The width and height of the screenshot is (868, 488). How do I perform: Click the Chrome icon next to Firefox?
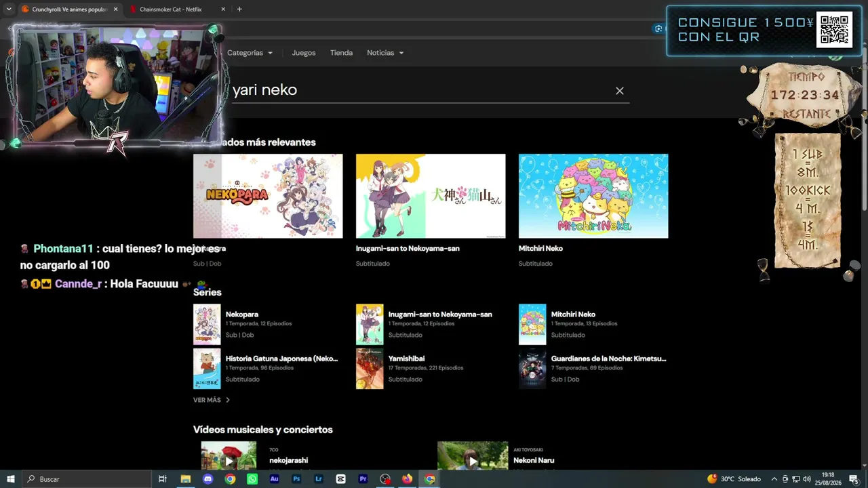[x=429, y=479]
